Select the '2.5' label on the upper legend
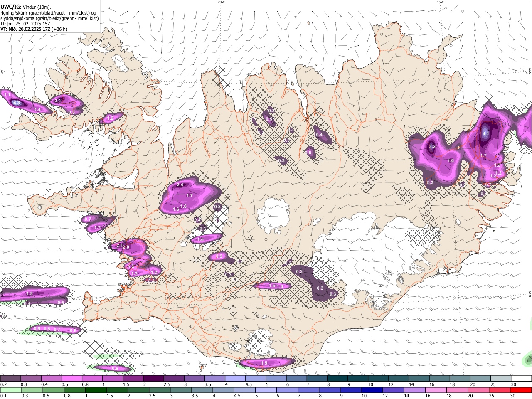The height and width of the screenshot is (399, 532). [x=167, y=384]
